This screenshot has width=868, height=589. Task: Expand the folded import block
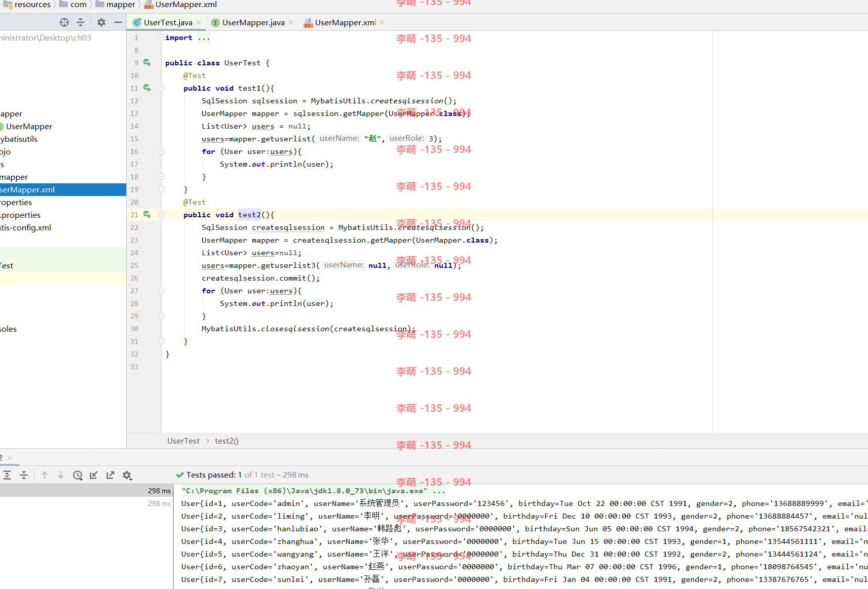(161, 37)
